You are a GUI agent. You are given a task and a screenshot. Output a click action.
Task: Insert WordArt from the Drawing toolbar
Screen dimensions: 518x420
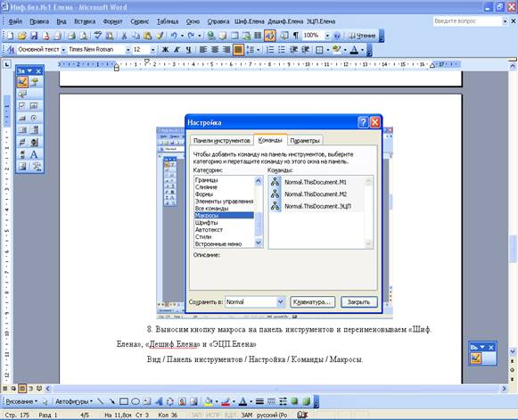159,401
